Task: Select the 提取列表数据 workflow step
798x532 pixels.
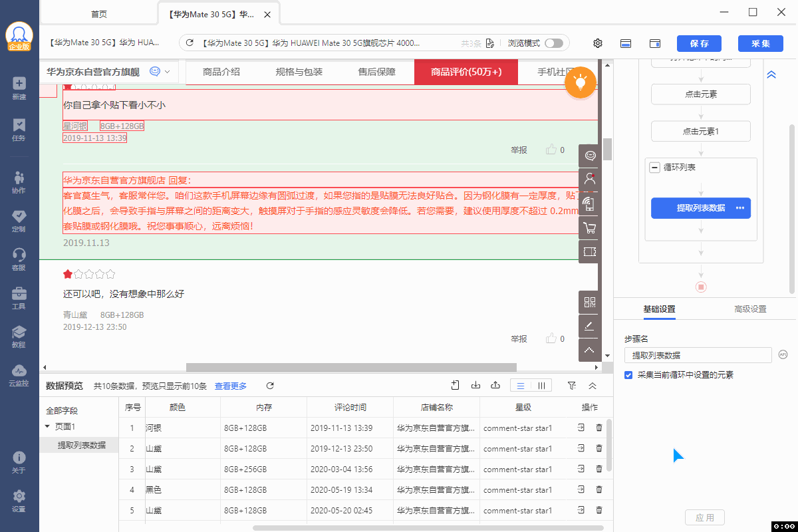Action: pyautogui.click(x=701, y=208)
